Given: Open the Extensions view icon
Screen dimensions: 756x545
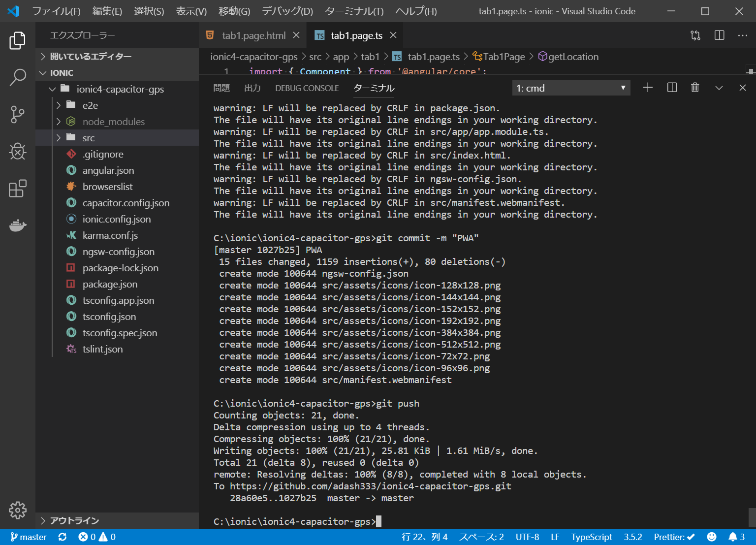Looking at the screenshot, I should pyautogui.click(x=18, y=189).
